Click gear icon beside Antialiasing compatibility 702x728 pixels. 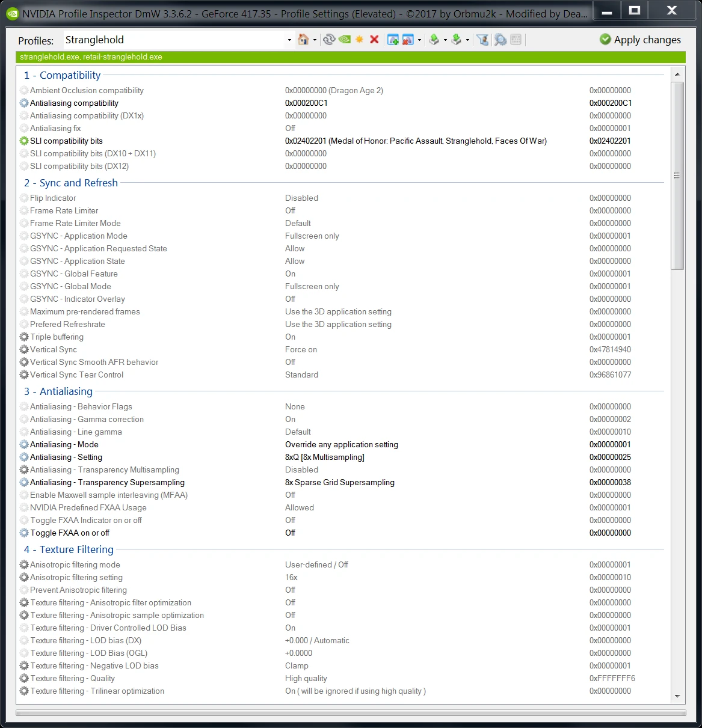pos(24,103)
